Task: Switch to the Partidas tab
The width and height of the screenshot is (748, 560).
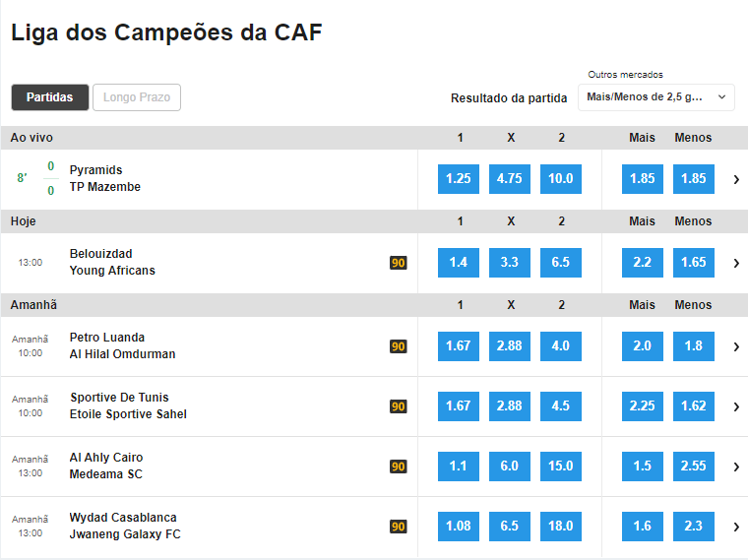Action: [x=50, y=97]
